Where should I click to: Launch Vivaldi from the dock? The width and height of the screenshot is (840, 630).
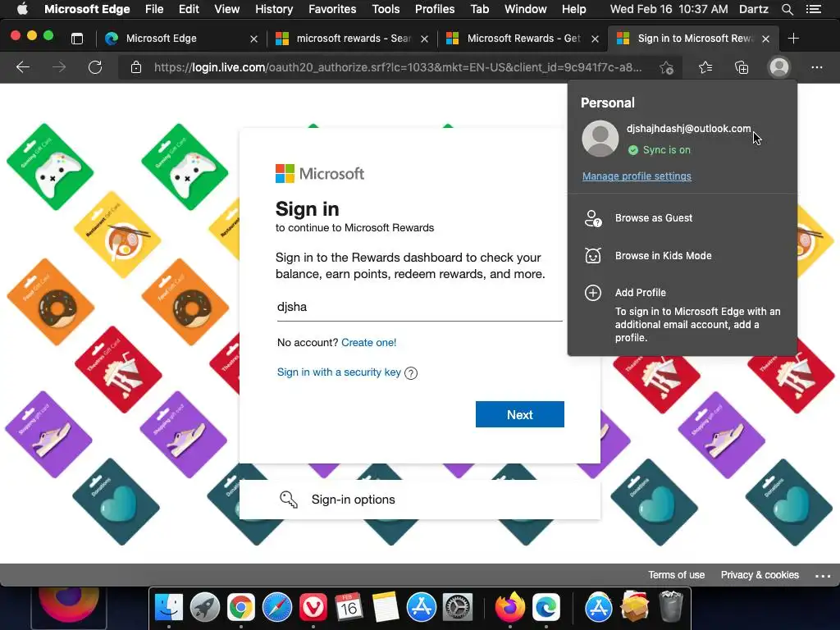(313, 608)
